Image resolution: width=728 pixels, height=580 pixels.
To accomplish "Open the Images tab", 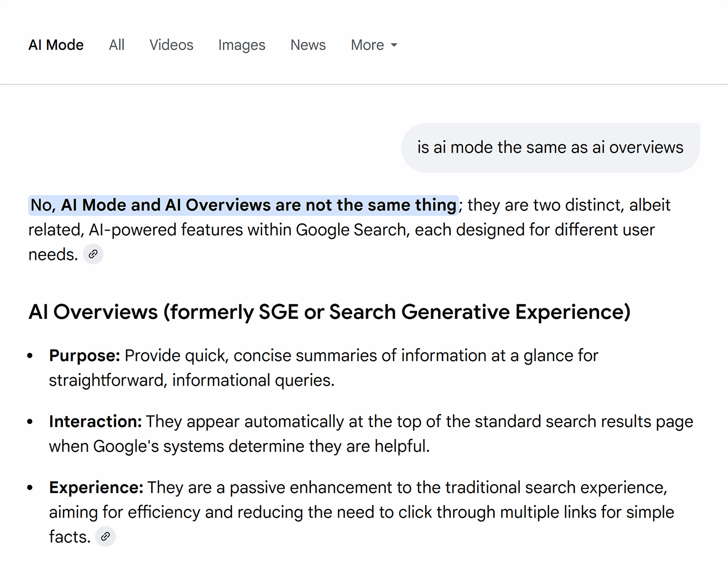I will pyautogui.click(x=242, y=45).
